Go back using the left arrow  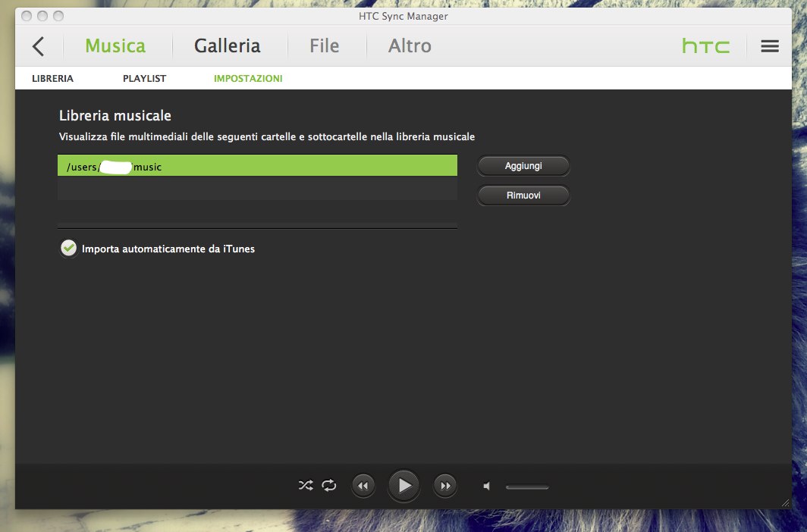tap(38, 46)
